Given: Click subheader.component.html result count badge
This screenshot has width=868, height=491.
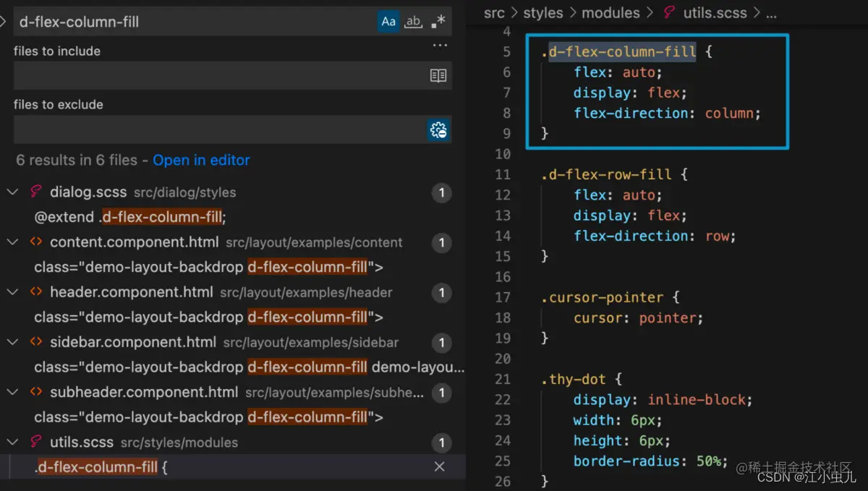Looking at the screenshot, I should 441,393.
